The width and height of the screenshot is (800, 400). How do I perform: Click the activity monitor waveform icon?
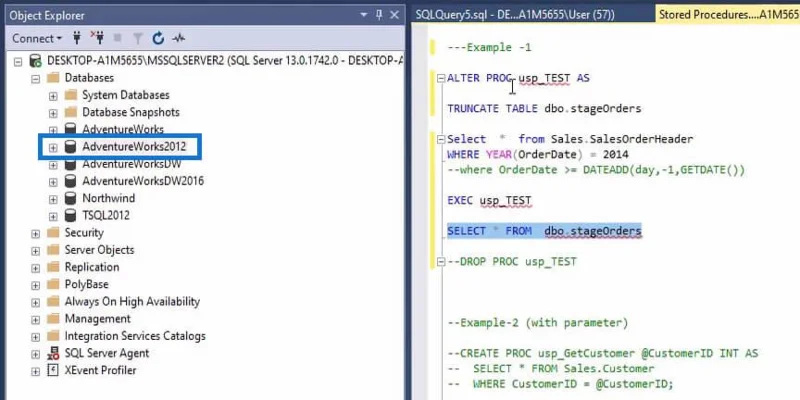coord(179,38)
